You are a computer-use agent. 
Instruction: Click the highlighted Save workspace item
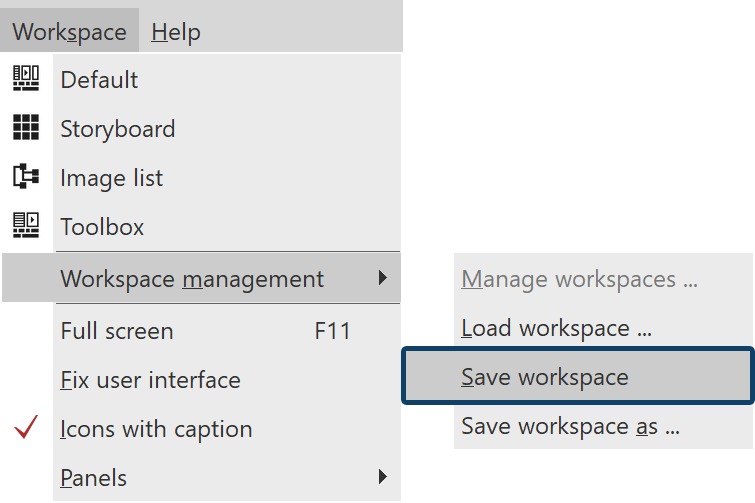(x=545, y=377)
